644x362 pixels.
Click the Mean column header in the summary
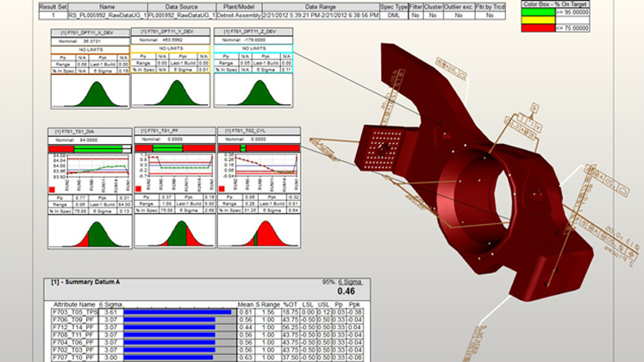246,305
